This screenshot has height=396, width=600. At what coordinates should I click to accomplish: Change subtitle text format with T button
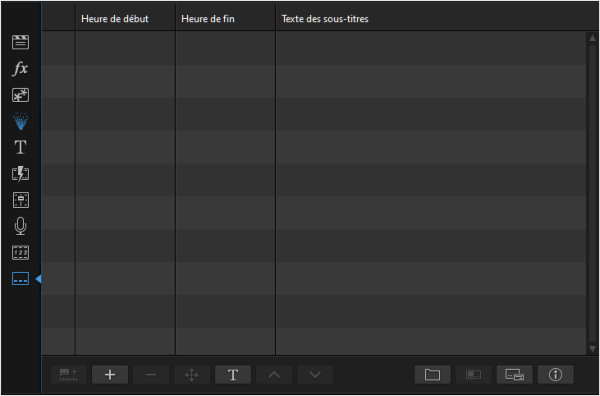[233, 375]
